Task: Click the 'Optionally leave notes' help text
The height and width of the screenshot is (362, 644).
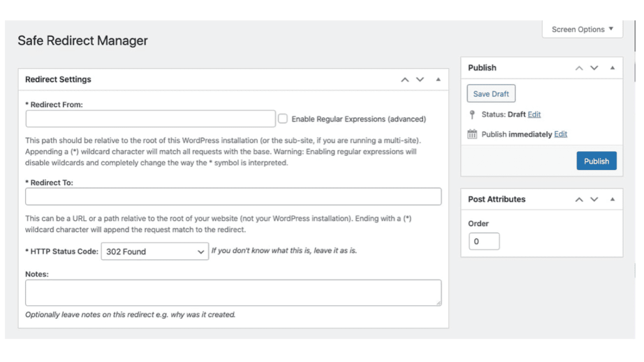Action: (130, 315)
